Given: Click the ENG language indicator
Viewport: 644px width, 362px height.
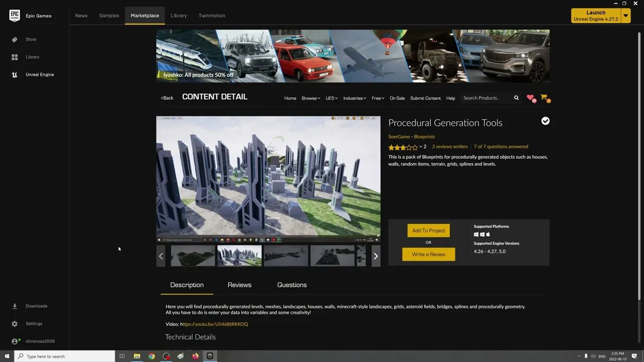Looking at the screenshot, I should [602, 356].
